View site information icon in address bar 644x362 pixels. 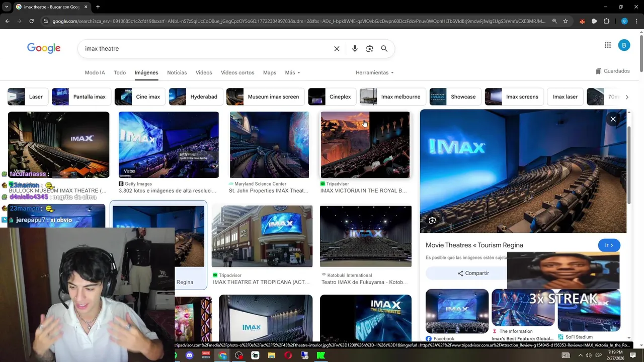(46, 21)
